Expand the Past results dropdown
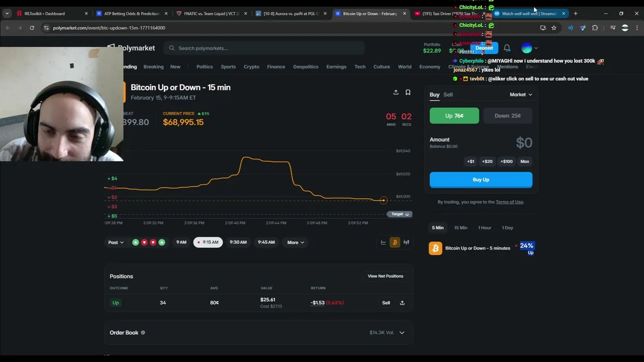Viewport: 644px width, 362px height. tap(116, 242)
